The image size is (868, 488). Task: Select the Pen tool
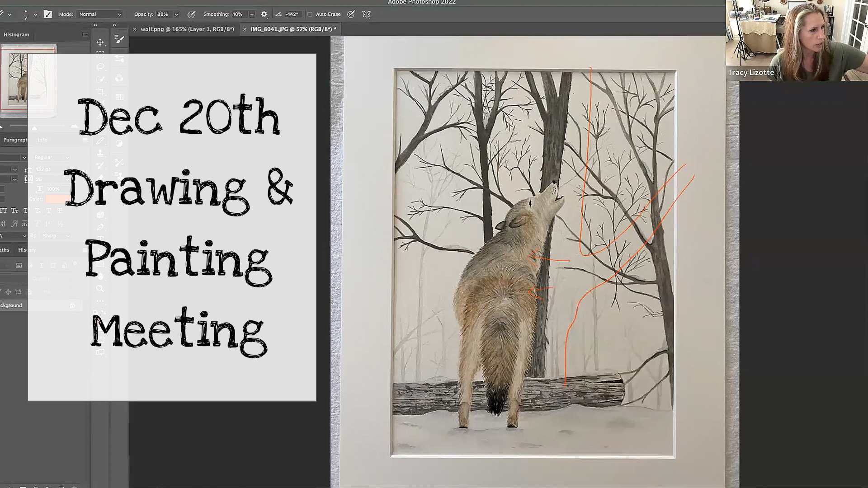(x=100, y=227)
